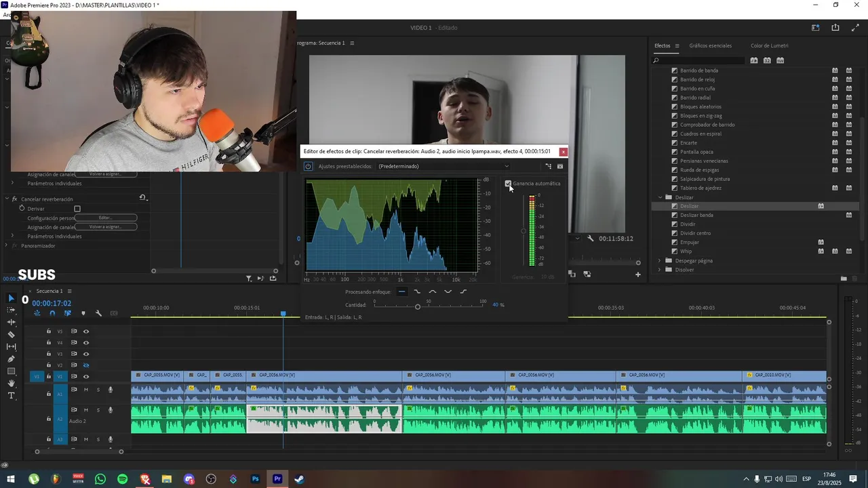
Task: Enable voice-over record on track A1
Action: (x=110, y=390)
